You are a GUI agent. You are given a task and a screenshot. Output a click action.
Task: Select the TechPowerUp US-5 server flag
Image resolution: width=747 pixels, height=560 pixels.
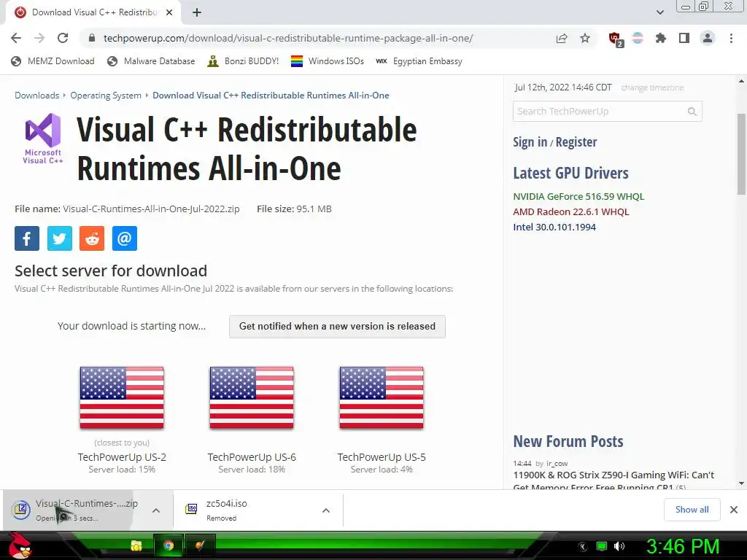[x=381, y=397]
